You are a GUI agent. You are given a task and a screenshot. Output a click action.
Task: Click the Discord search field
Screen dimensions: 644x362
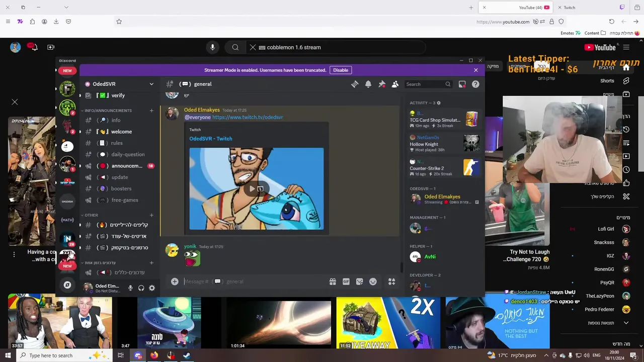click(x=429, y=84)
